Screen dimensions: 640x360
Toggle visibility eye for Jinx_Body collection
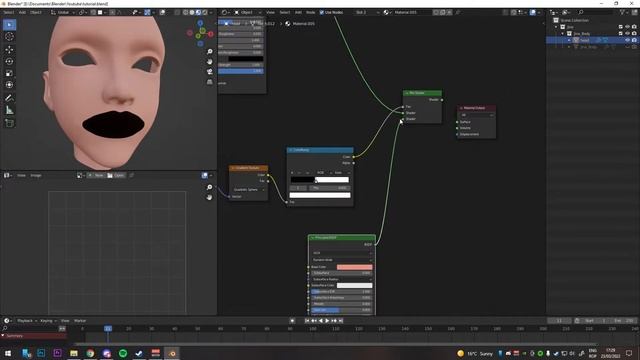point(627,33)
